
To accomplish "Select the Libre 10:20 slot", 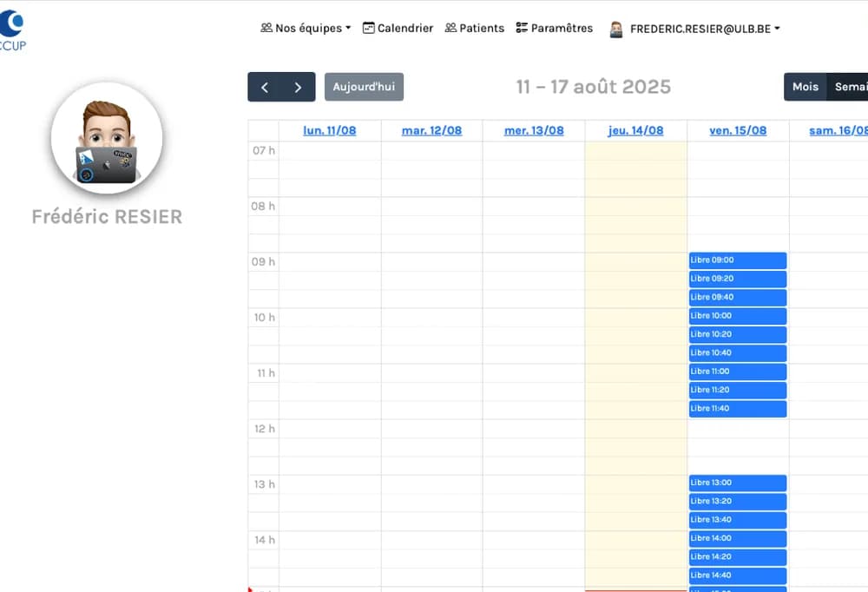I will click(x=737, y=334).
